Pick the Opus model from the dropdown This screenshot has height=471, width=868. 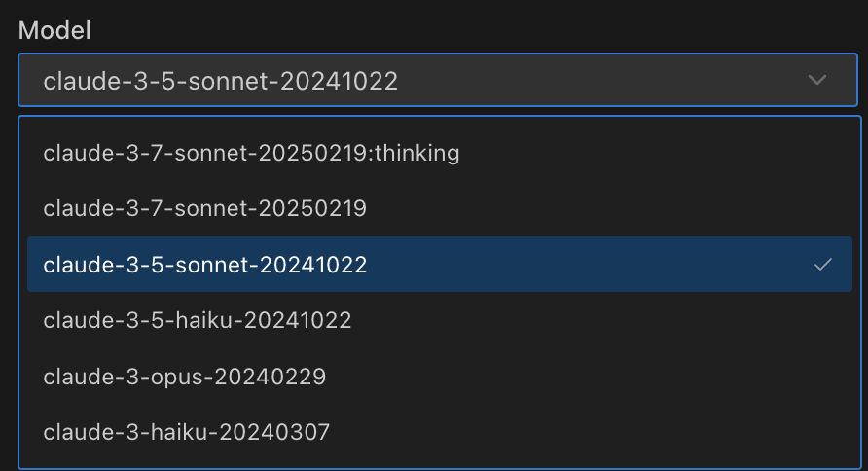point(185,376)
